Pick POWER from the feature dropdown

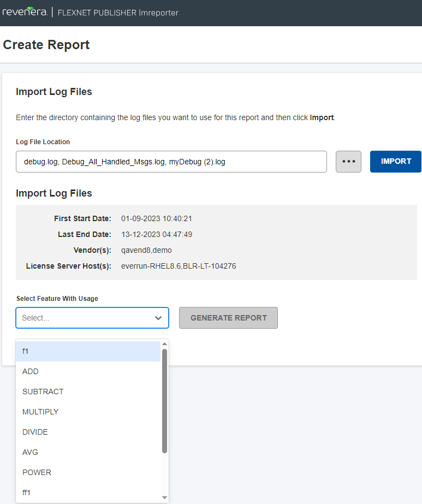tap(88, 472)
